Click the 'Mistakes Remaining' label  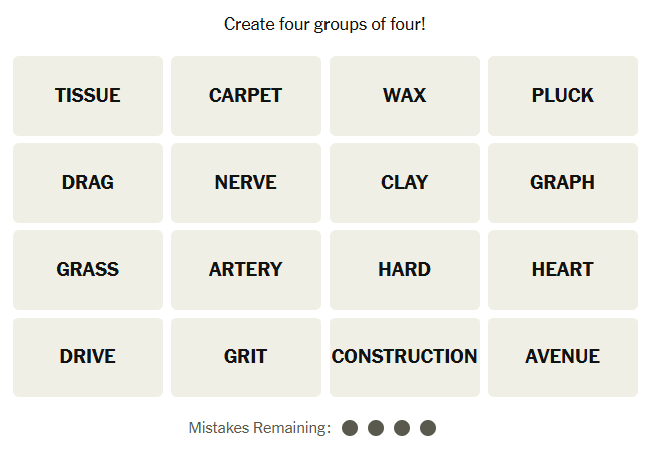(259, 428)
